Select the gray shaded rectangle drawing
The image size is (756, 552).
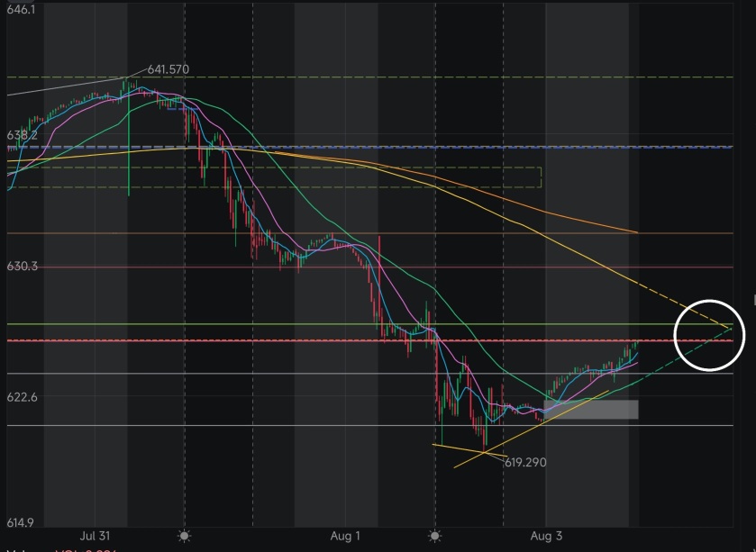click(591, 410)
